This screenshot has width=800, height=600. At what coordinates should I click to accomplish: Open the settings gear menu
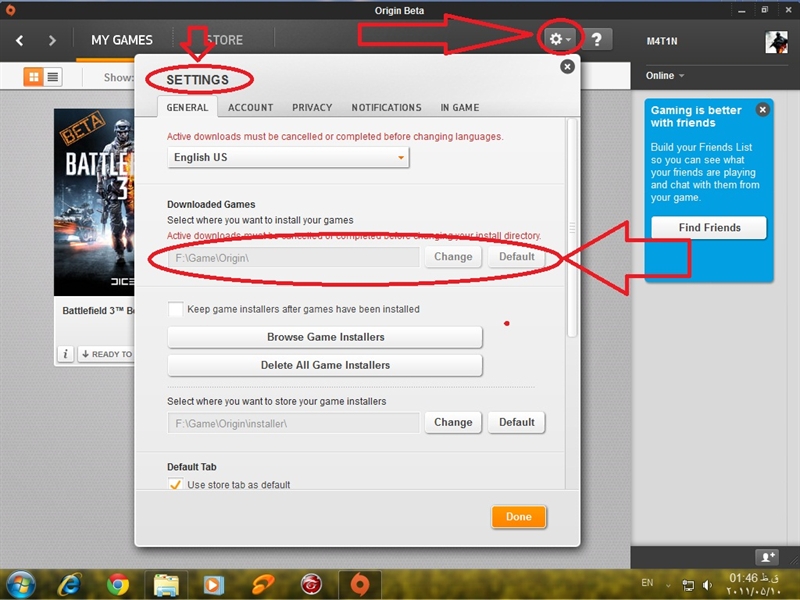(559, 40)
